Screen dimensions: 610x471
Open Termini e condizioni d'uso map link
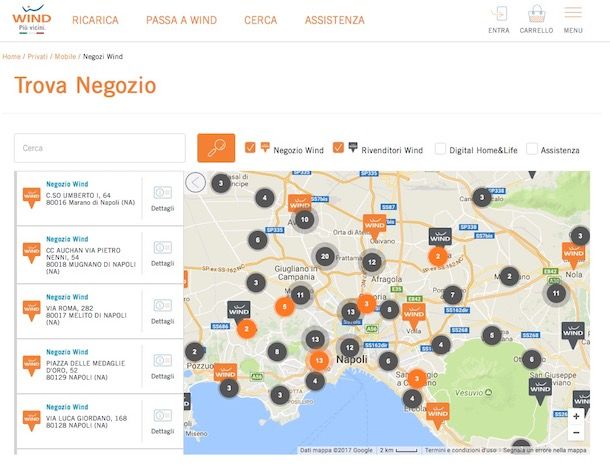[x=461, y=450]
